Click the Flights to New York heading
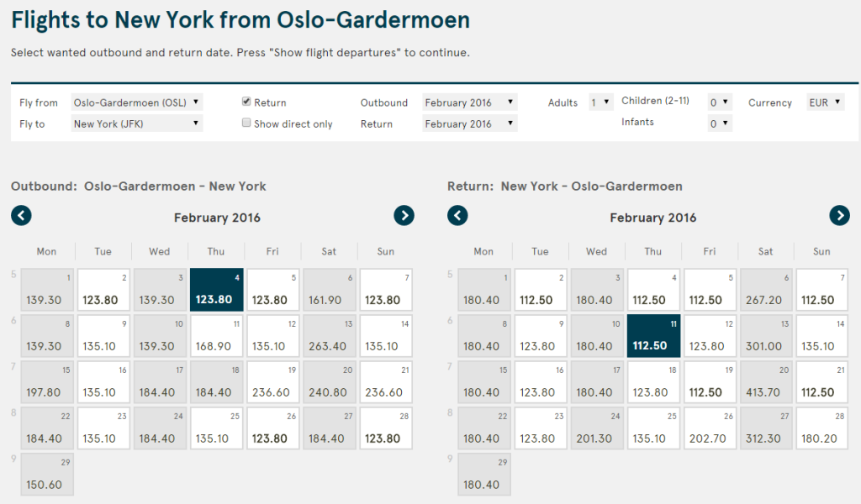Screen dimensions: 861x504 click(x=240, y=20)
